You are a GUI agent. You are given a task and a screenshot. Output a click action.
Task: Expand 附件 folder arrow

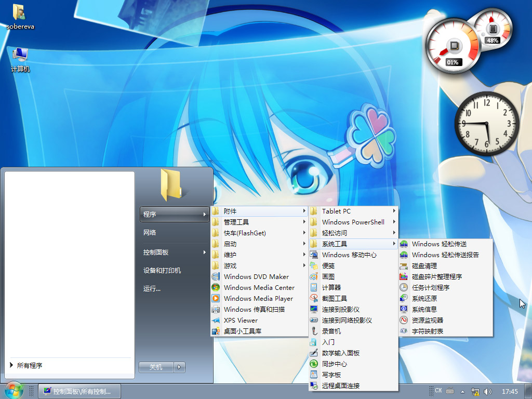(304, 211)
